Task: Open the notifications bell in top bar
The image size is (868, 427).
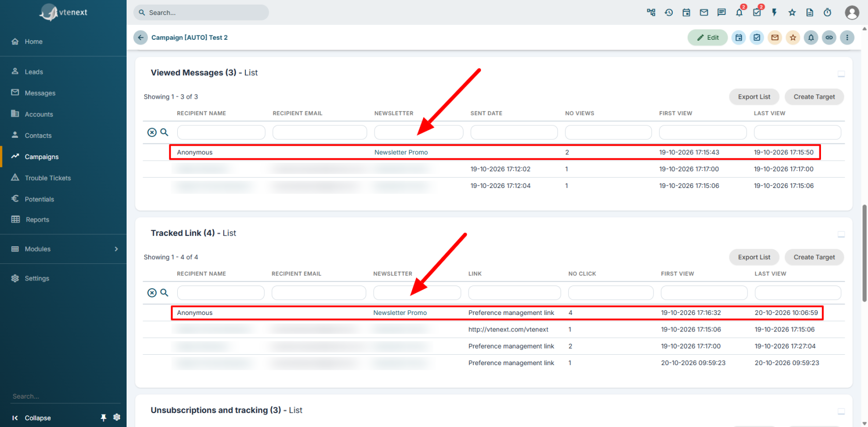Action: click(x=739, y=12)
